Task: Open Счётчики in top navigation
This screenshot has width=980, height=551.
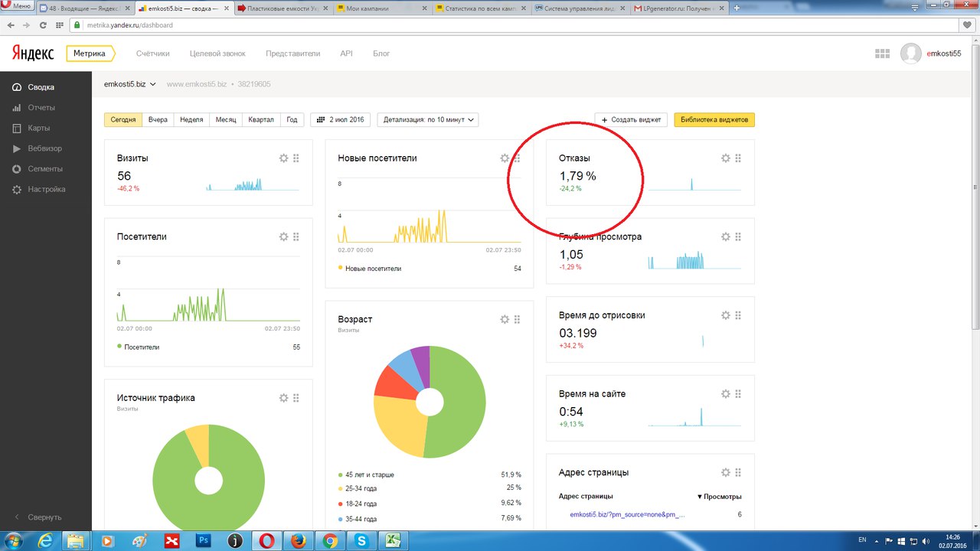Action: tap(152, 54)
